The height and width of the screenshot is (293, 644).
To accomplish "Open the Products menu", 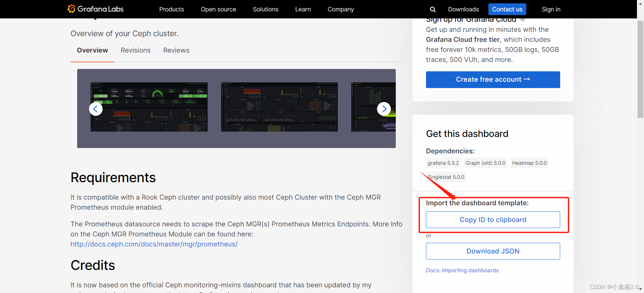I will tap(171, 9).
